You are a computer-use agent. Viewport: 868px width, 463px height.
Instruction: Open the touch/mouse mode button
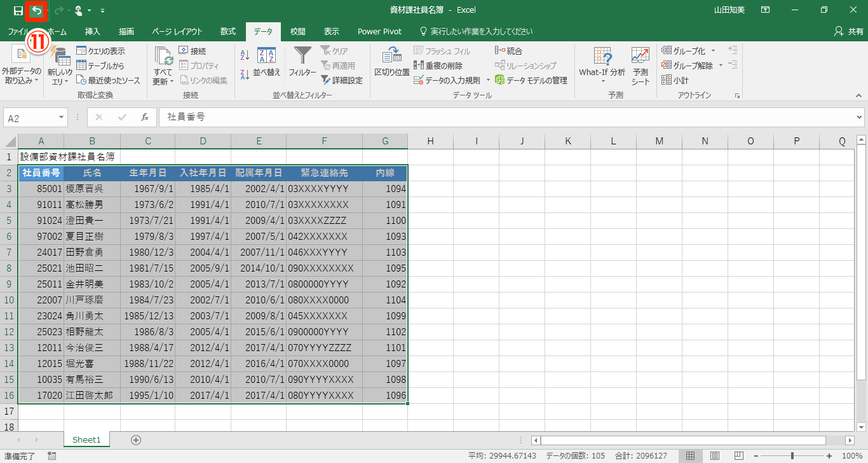pyautogui.click(x=79, y=10)
